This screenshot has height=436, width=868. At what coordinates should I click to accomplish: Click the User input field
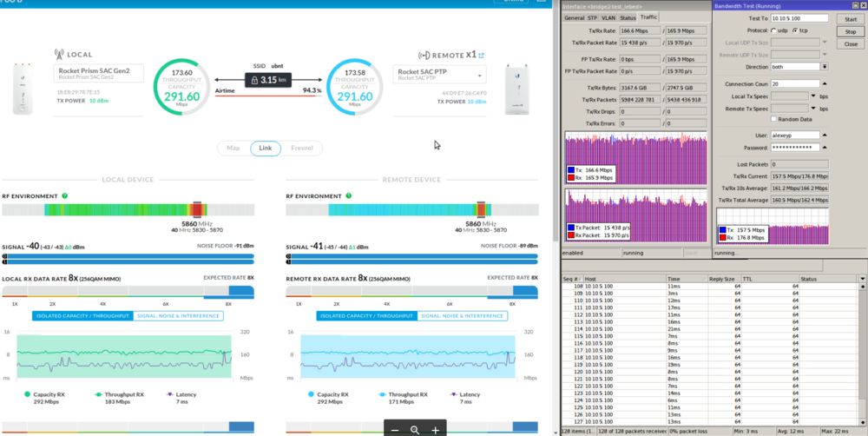click(x=795, y=135)
